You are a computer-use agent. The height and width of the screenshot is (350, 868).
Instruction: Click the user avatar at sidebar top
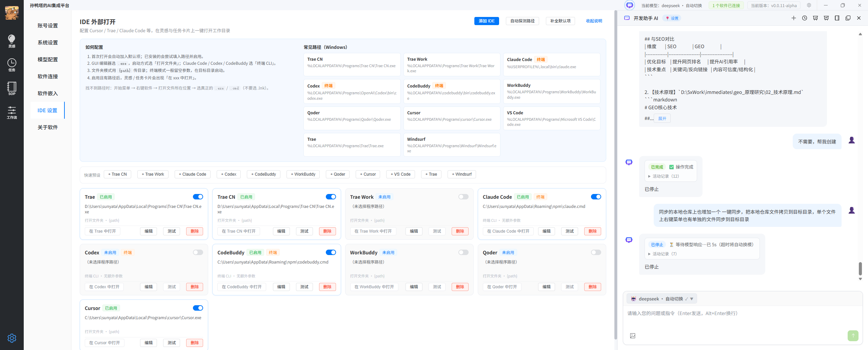tap(12, 13)
